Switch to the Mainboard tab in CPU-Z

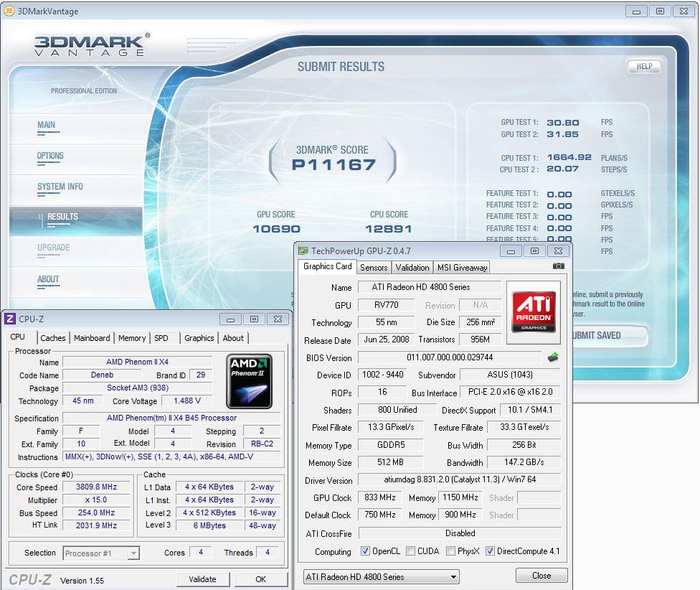click(92, 338)
